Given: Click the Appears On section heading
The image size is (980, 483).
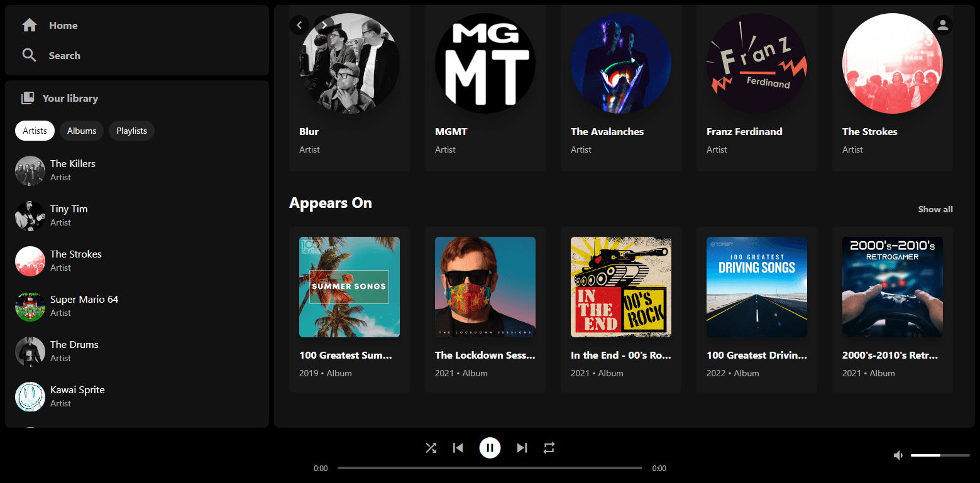Looking at the screenshot, I should click(331, 203).
